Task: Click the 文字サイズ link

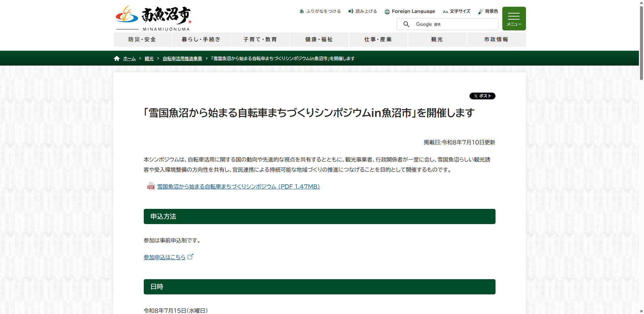Action: (460, 11)
